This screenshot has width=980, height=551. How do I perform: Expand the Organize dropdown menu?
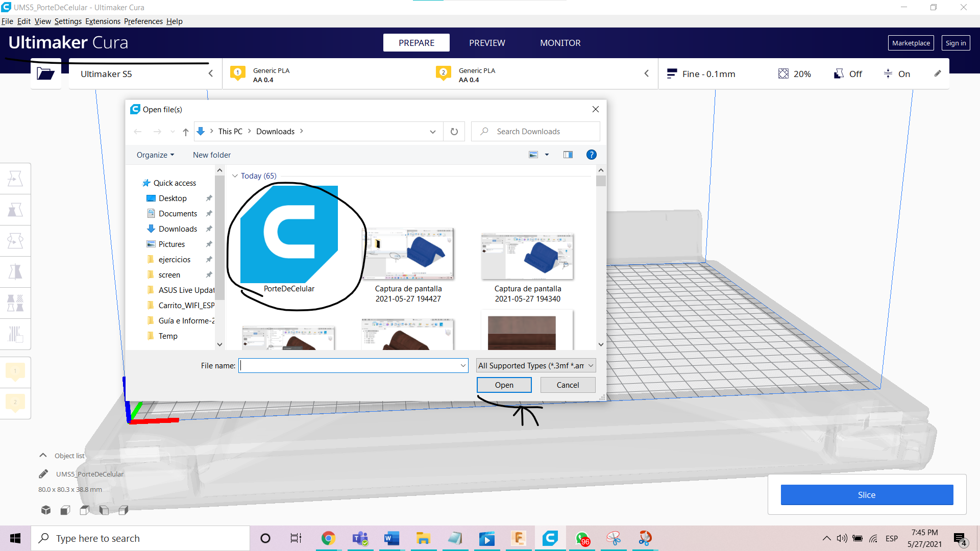point(155,155)
